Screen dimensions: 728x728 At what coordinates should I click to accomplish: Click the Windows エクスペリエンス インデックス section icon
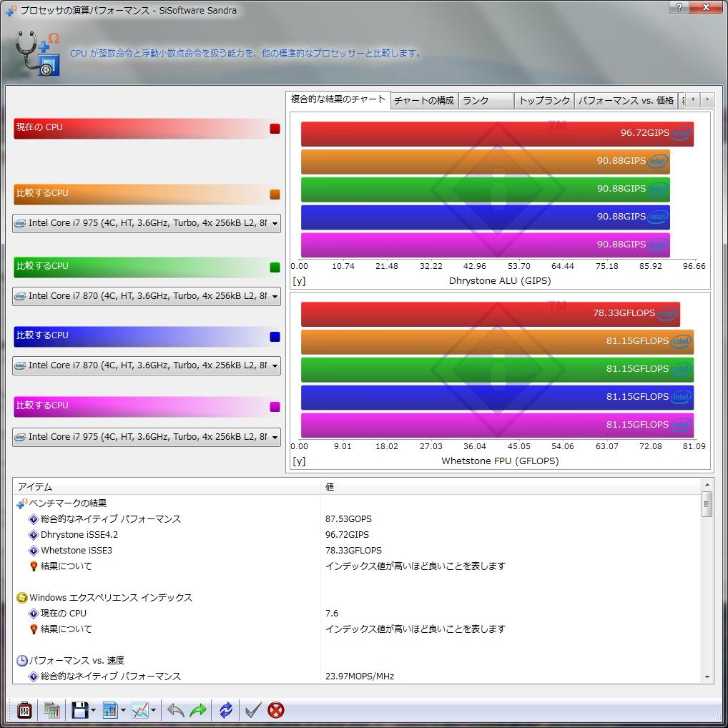click(x=22, y=598)
